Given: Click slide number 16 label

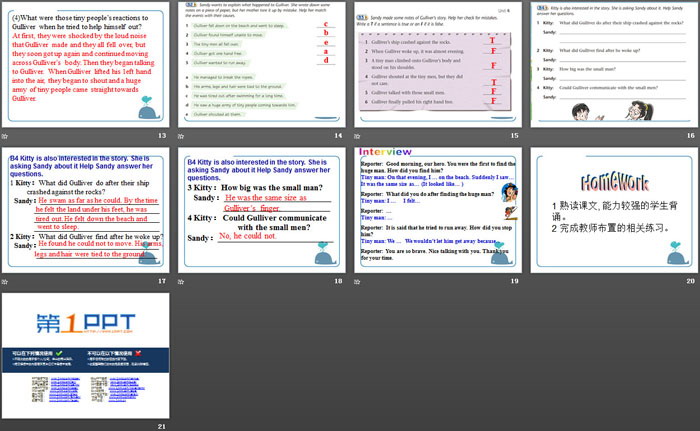Looking at the screenshot, I should (691, 135).
